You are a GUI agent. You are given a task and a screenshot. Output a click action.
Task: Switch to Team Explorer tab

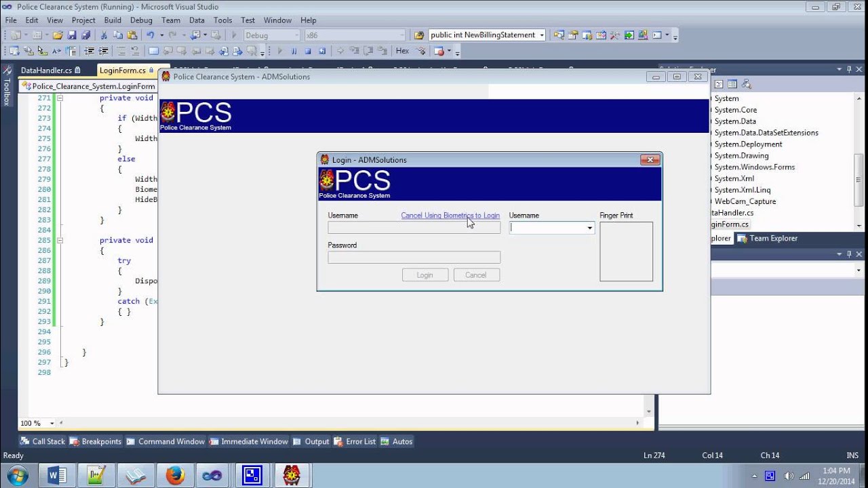tap(768, 239)
